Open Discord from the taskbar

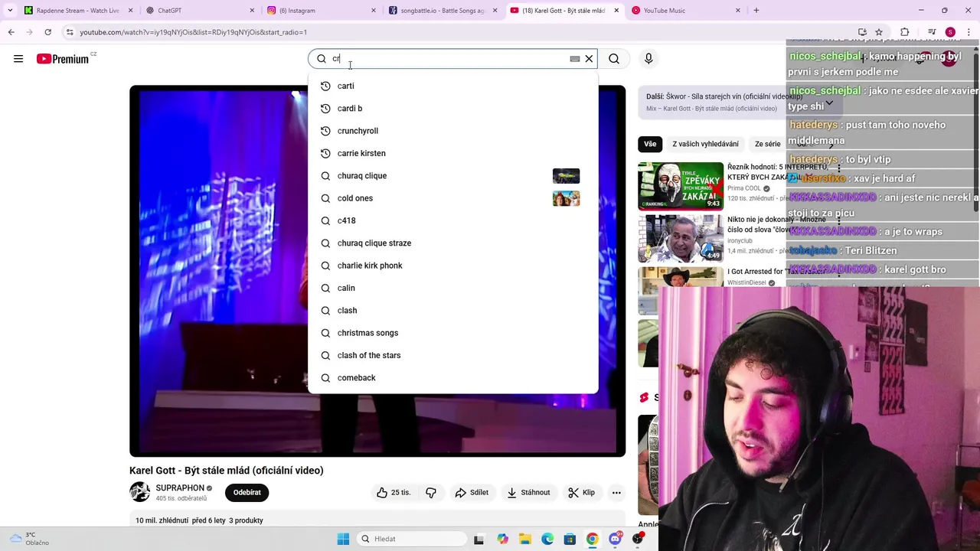615,539
